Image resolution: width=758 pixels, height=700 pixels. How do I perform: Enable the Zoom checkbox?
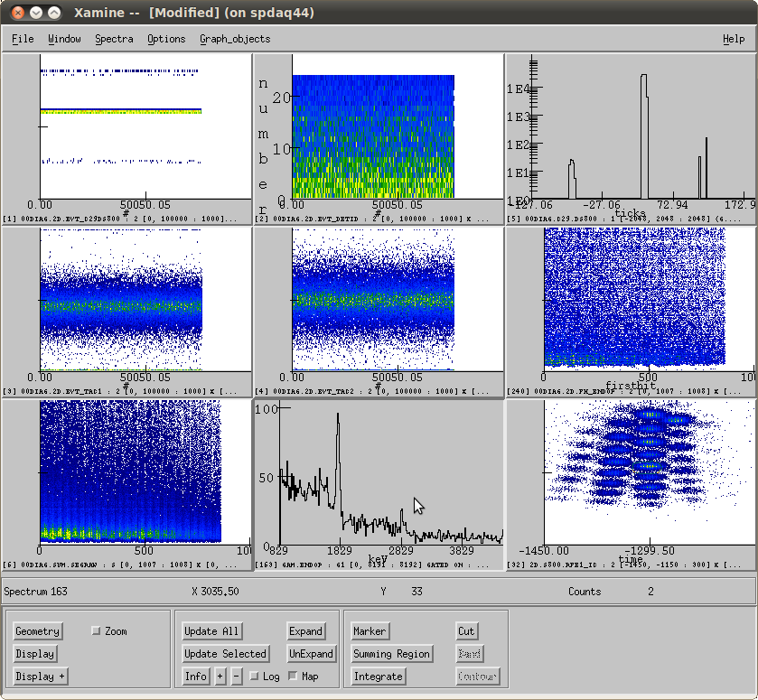coord(97,631)
